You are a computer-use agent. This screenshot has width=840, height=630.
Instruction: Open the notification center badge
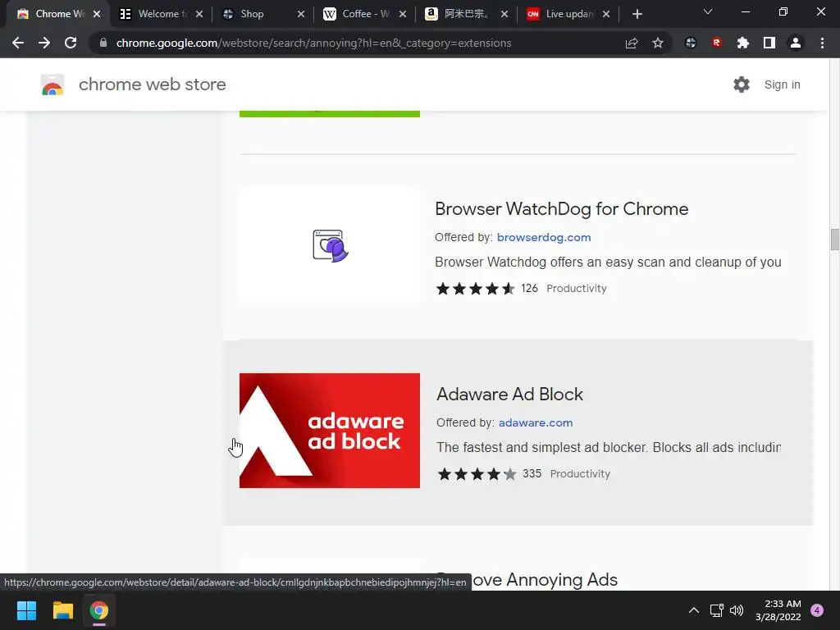(817, 610)
